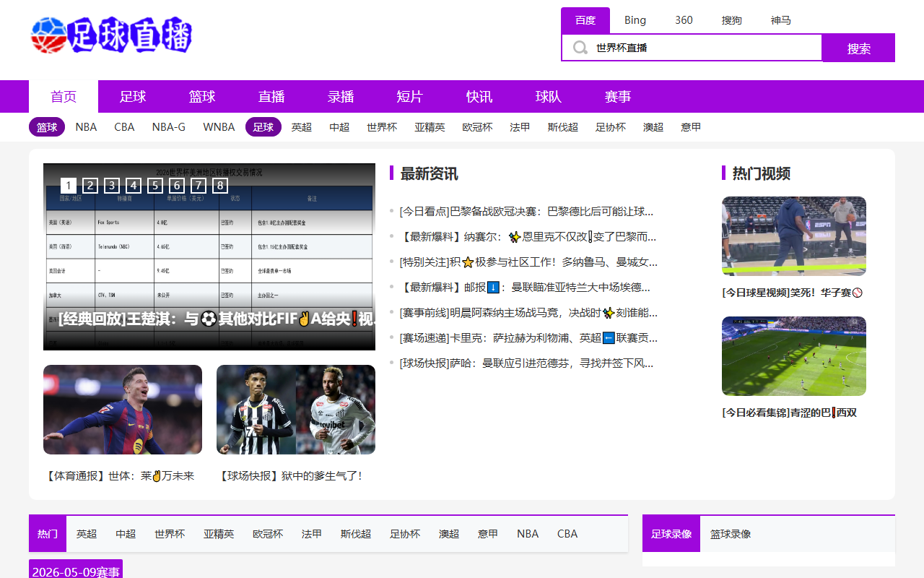Open 英超 in the sub-navigation bar

302,127
